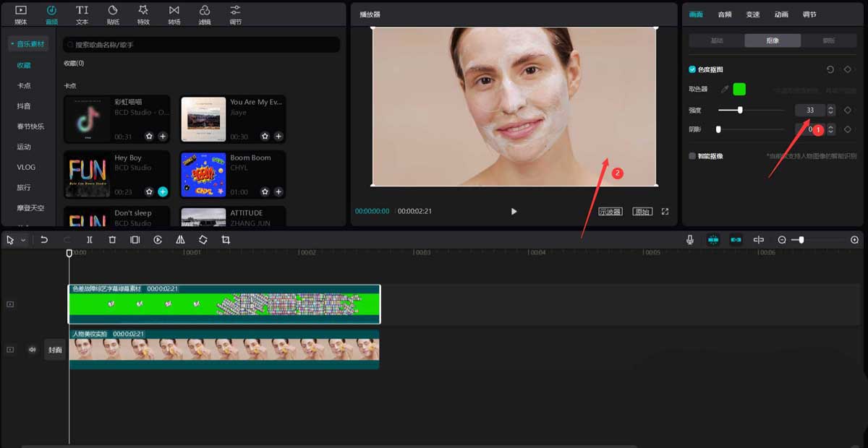Viewport: 868px width, 448px height.
Task: Open the 转场 transitions panel icon
Action: click(x=174, y=13)
